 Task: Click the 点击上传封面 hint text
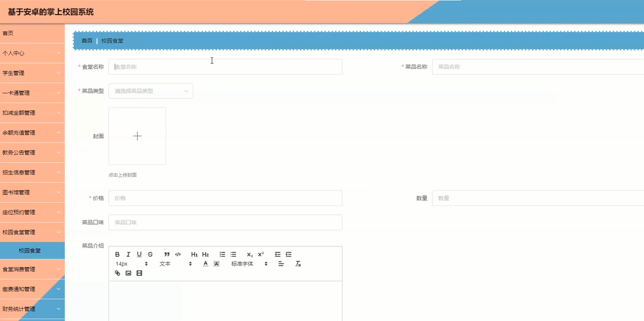(x=123, y=175)
